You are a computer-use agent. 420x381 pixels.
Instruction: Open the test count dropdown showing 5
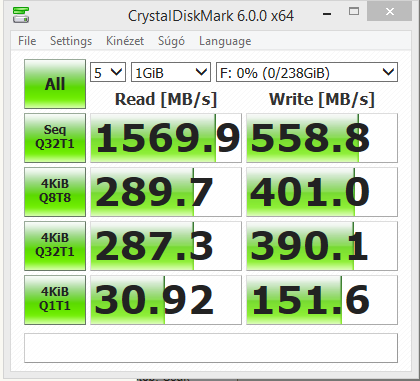[108, 72]
